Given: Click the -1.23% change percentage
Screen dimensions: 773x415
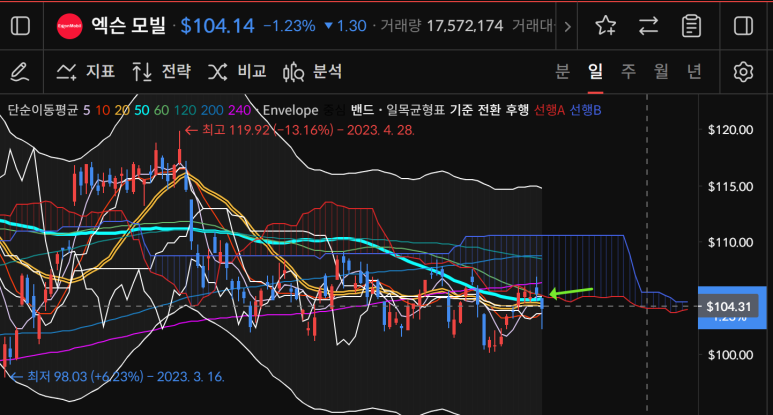Looking at the screenshot, I should tap(289, 26).
